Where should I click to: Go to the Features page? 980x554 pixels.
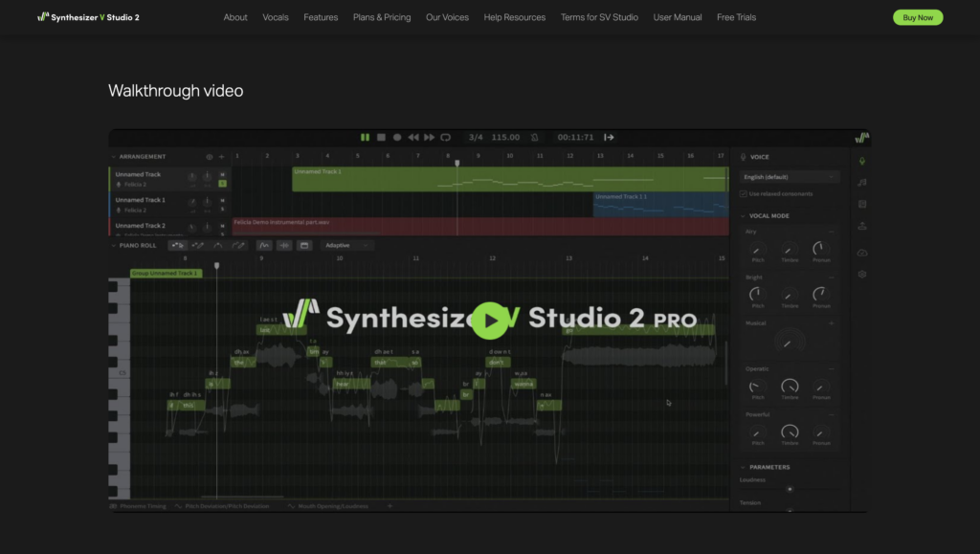pos(321,17)
